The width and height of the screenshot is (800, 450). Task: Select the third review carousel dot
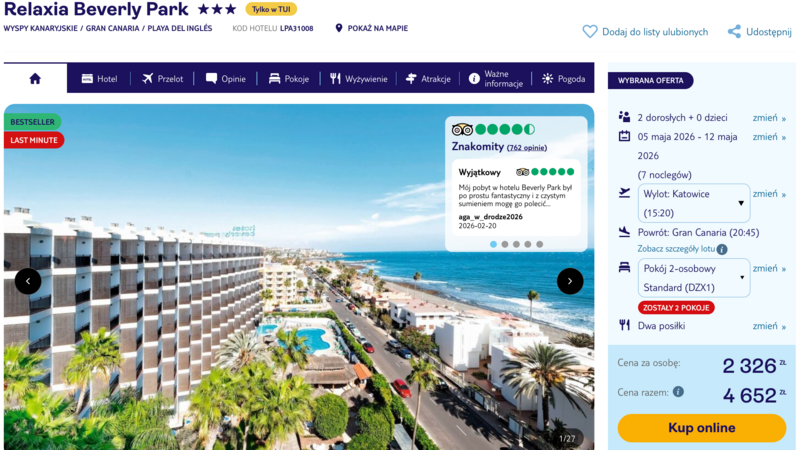click(x=516, y=244)
